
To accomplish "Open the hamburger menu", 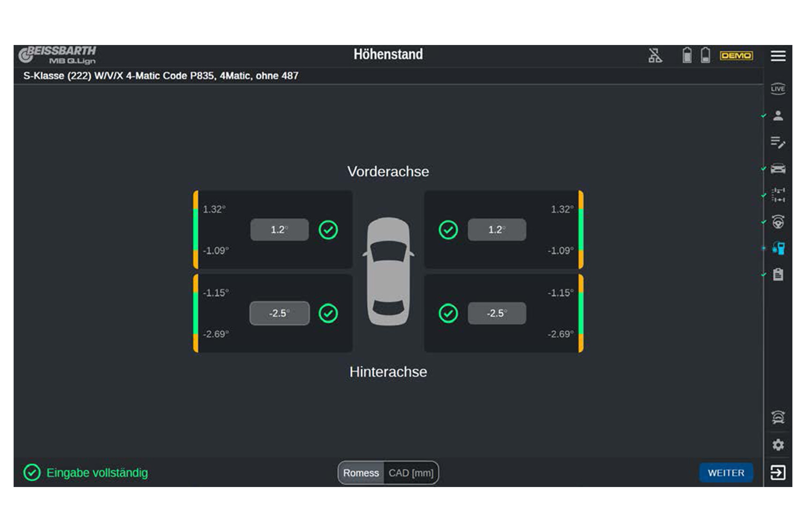I will pyautogui.click(x=778, y=56).
